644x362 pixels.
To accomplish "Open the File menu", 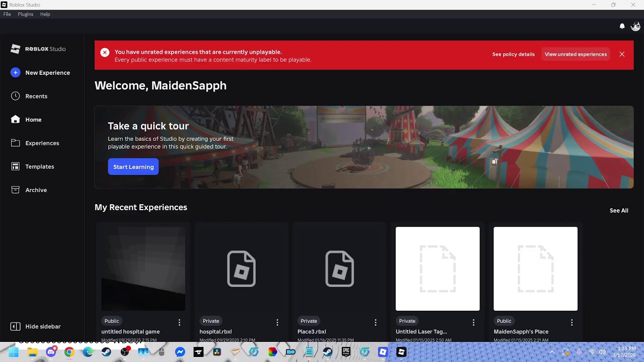I will coord(7,14).
